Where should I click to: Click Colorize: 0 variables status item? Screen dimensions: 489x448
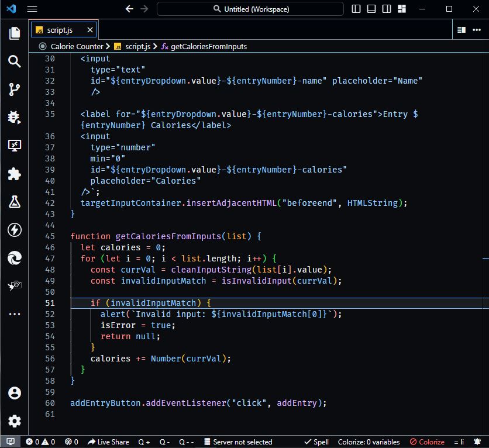pyautogui.click(x=369, y=442)
